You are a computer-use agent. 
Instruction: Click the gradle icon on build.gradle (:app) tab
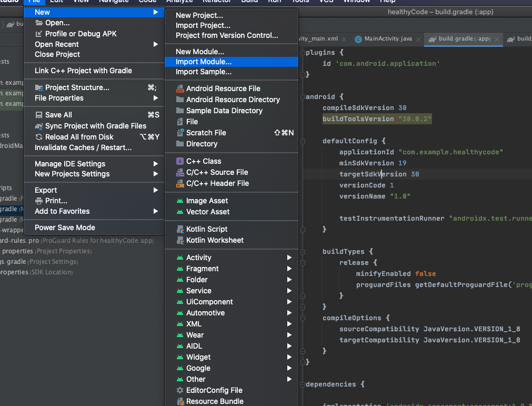click(432, 39)
